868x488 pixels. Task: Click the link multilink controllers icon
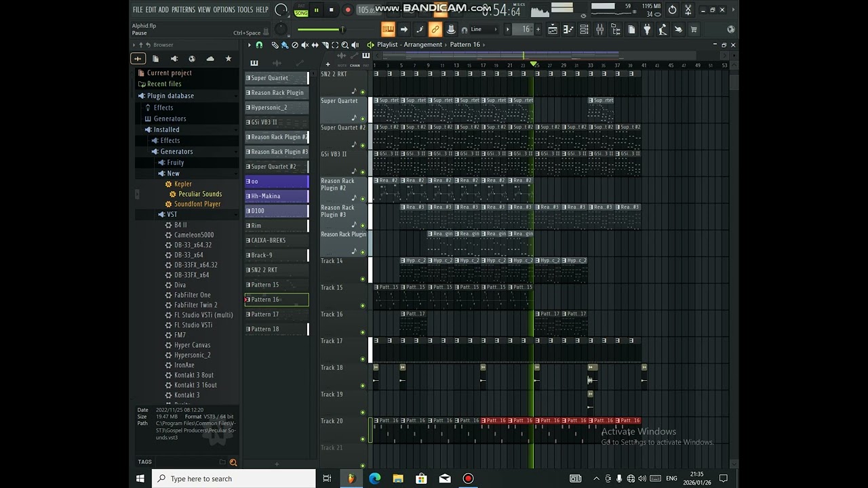[x=435, y=29]
